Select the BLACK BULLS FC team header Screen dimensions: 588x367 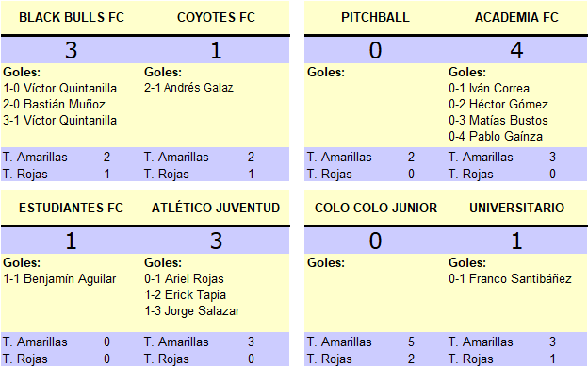click(72, 17)
